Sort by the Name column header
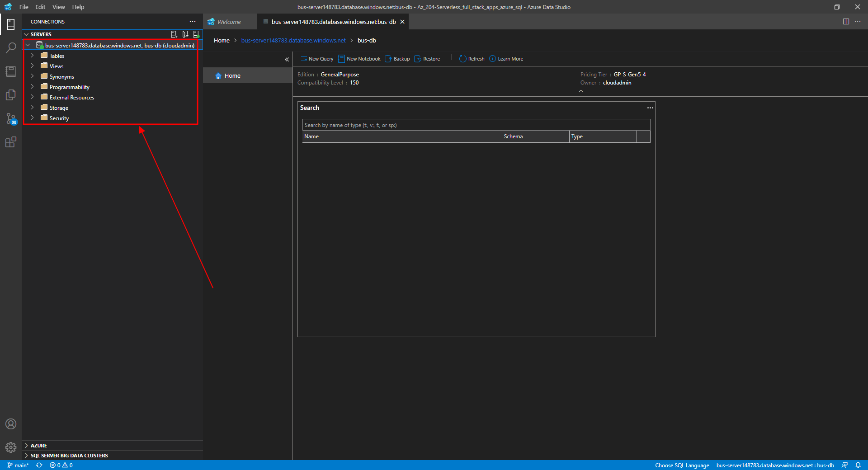 pyautogui.click(x=402, y=136)
